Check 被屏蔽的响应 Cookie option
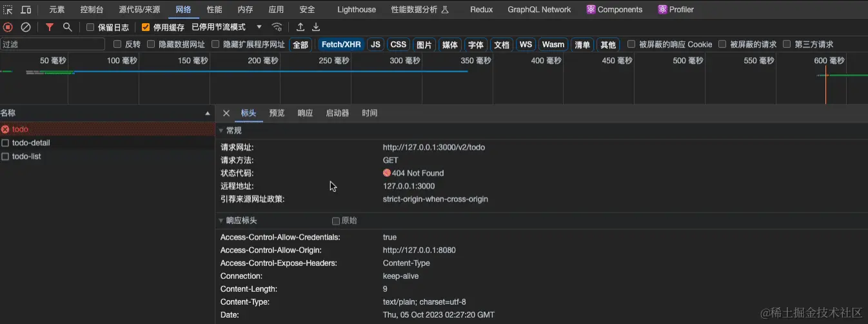Viewport: 868px width, 324px height. coord(631,45)
